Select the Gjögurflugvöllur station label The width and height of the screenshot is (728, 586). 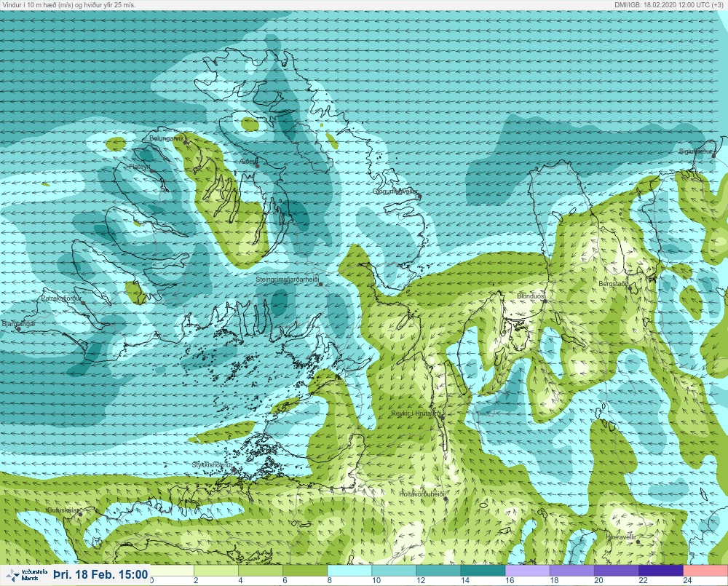pyautogui.click(x=395, y=191)
